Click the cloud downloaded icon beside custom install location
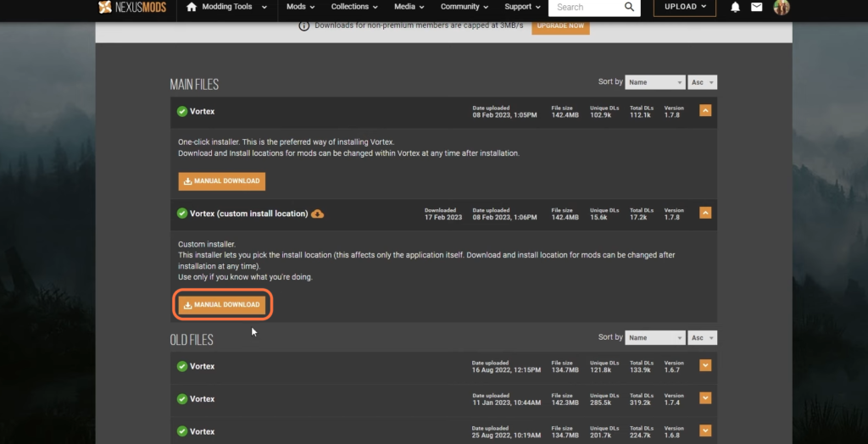 [318, 214]
